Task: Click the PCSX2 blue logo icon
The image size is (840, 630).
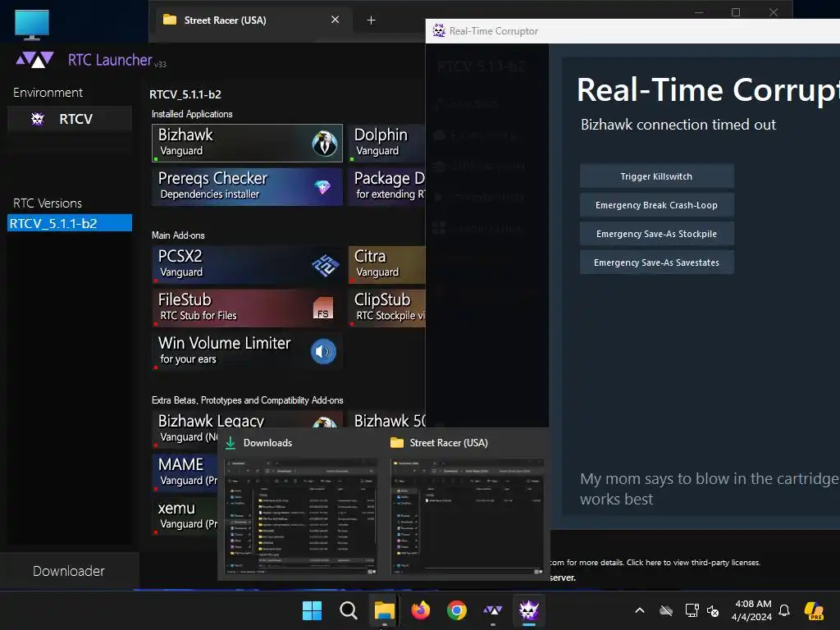Action: point(325,265)
